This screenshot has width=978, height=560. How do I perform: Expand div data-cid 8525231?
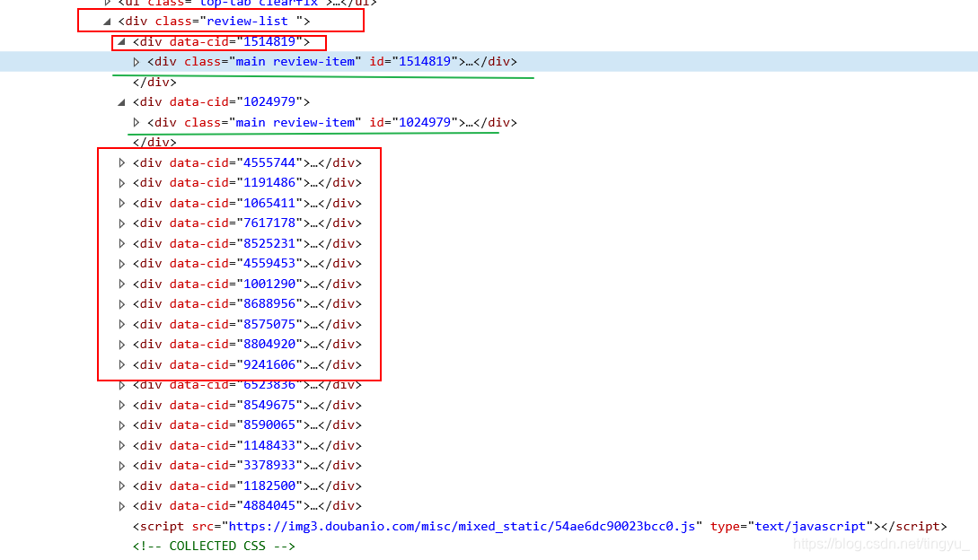(x=121, y=244)
